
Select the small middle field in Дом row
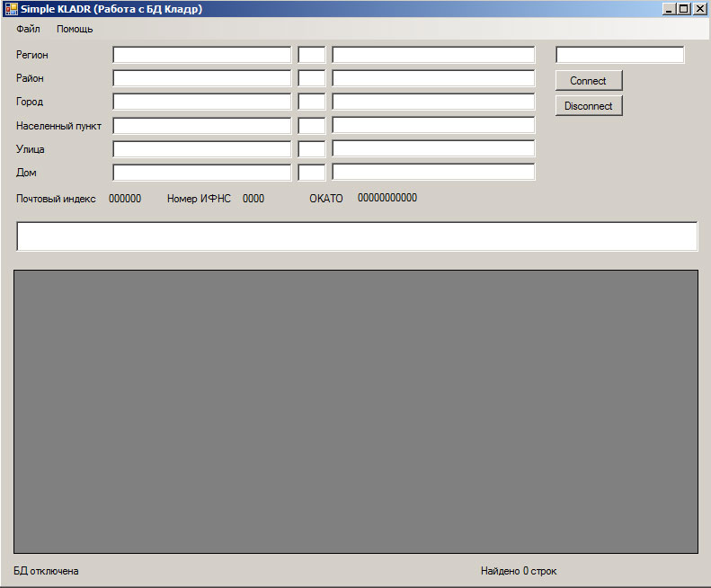(x=311, y=173)
